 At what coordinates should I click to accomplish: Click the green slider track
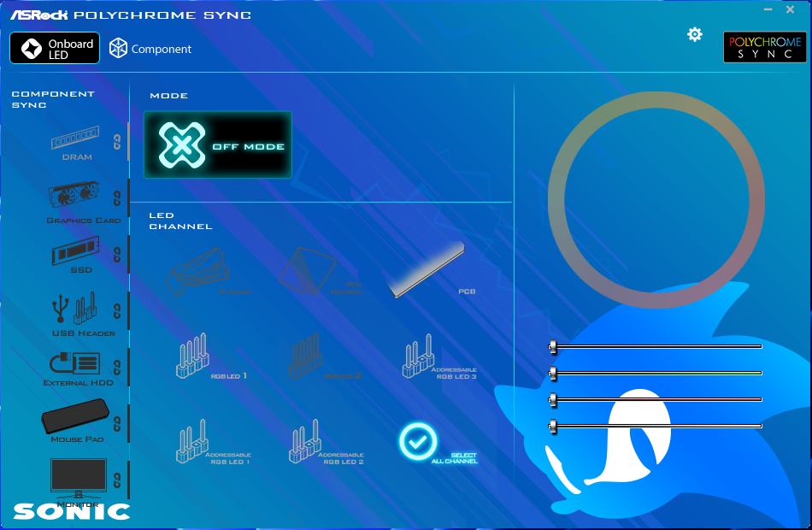point(655,373)
